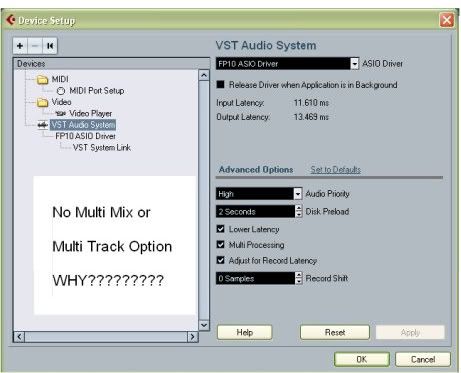Click the Video Player icon
Screen dimensions: 461x373
point(61,114)
